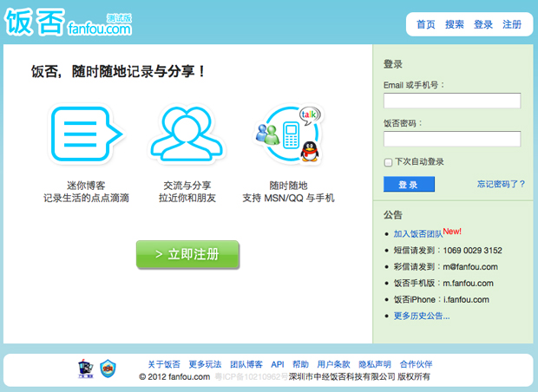Click the blue 登录 submit button

[x=409, y=184]
